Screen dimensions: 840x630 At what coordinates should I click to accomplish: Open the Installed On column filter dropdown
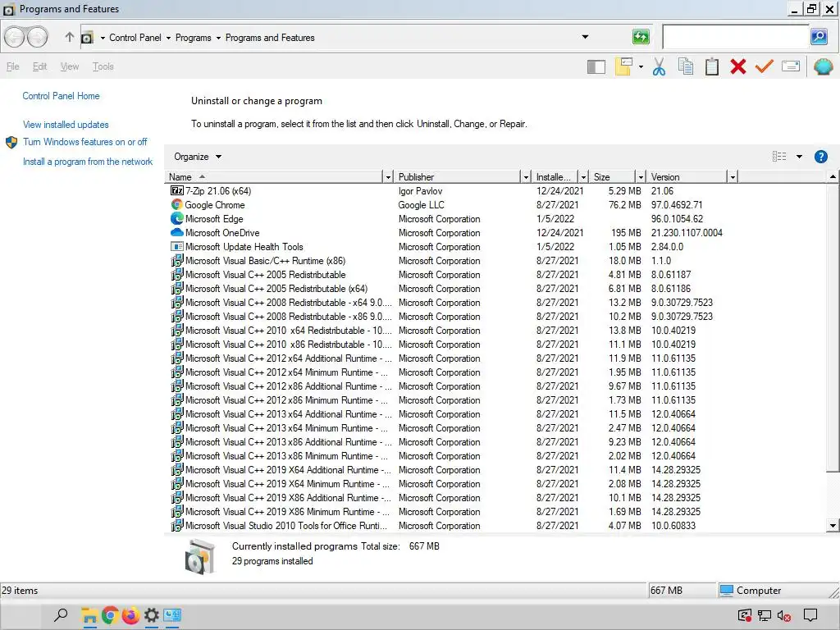point(583,177)
